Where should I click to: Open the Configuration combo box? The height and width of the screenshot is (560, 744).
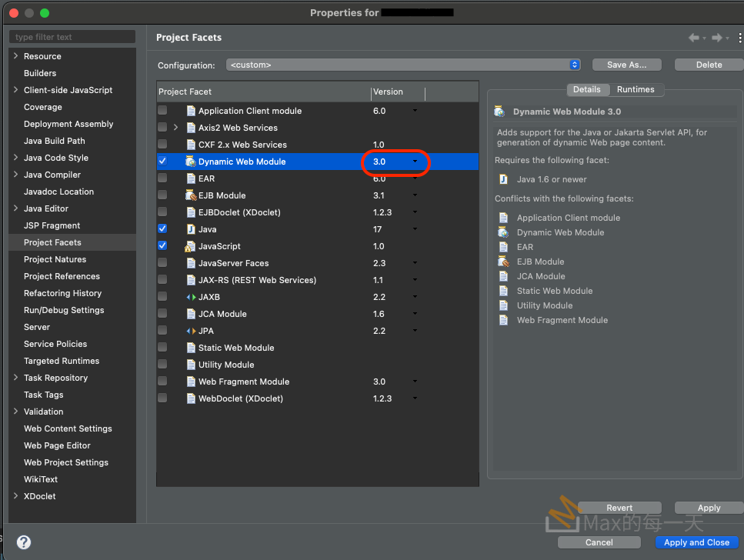403,65
